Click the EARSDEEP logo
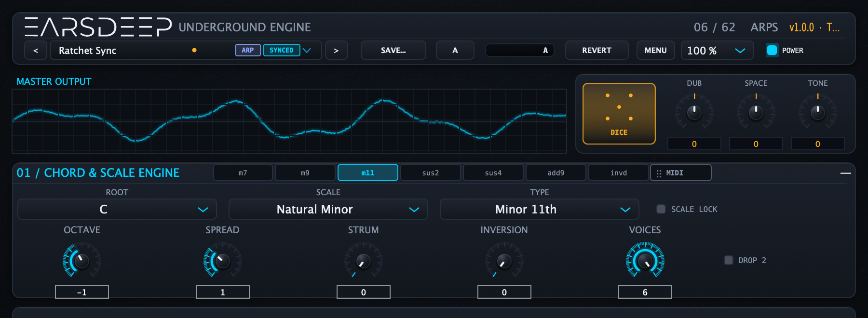The width and height of the screenshot is (868, 318). tap(98, 27)
